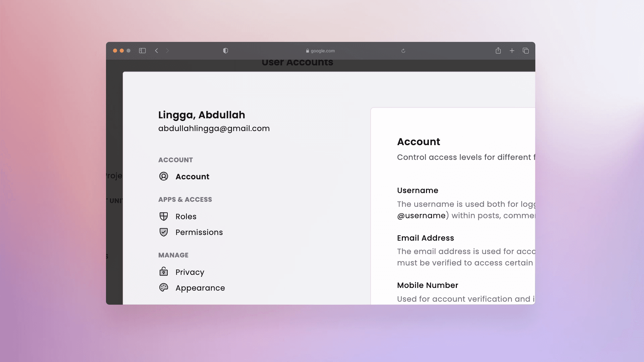Open the Permissions settings section
This screenshot has height=362, width=644.
199,232
